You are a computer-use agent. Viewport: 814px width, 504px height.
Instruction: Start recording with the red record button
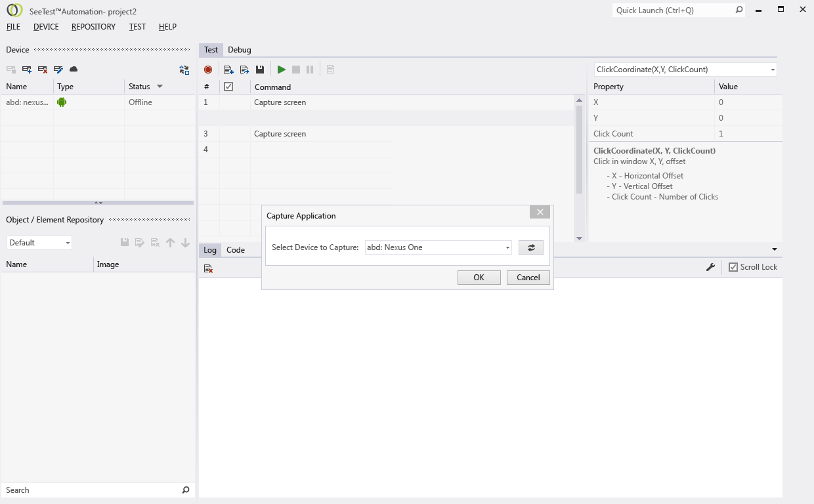[x=208, y=70]
